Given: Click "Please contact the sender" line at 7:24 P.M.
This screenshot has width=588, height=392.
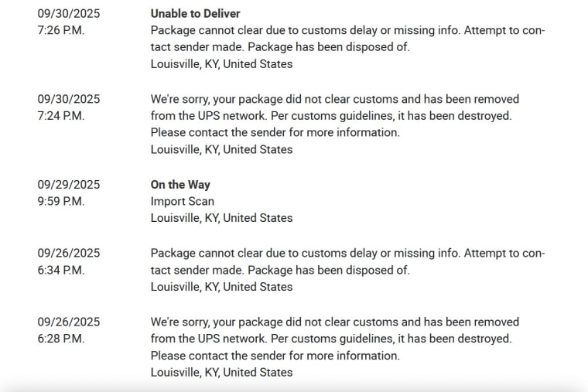Looking at the screenshot, I should coord(275,133).
